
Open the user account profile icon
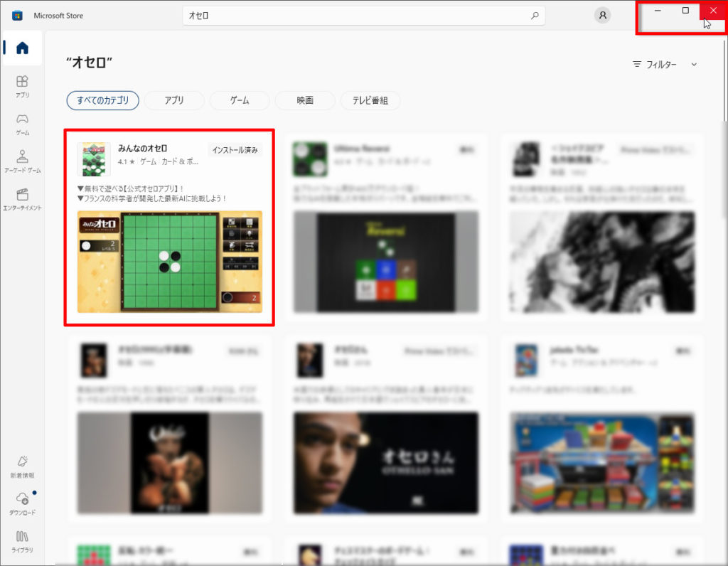tap(603, 16)
